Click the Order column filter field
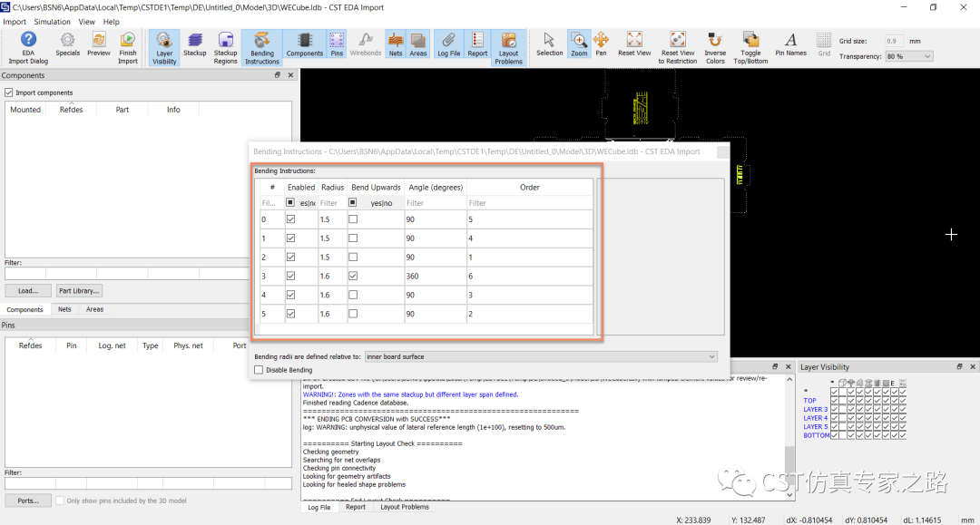 [529, 203]
